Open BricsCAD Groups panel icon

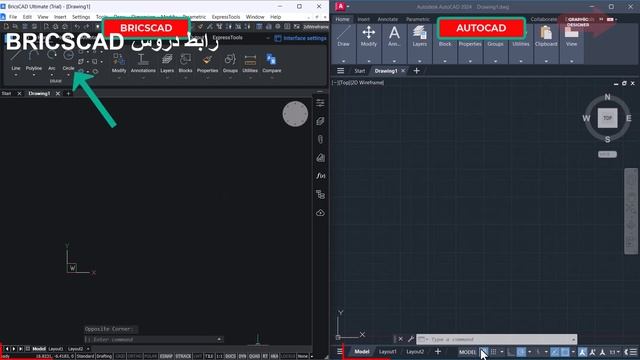(x=230, y=60)
